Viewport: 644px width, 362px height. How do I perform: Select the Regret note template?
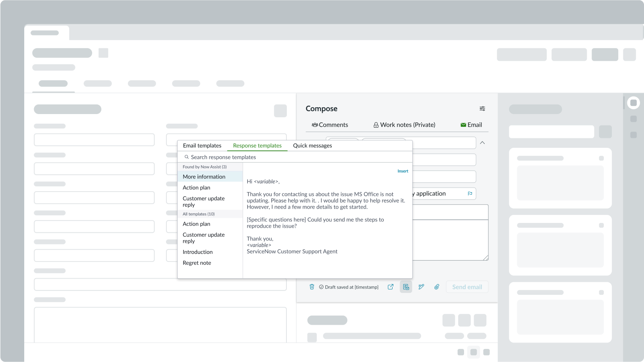pyautogui.click(x=210, y=263)
